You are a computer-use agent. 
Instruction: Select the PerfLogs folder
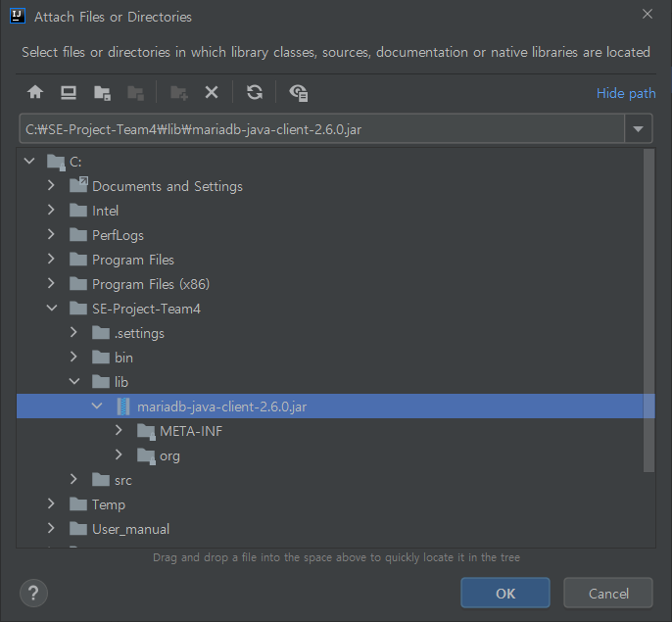tap(106, 235)
